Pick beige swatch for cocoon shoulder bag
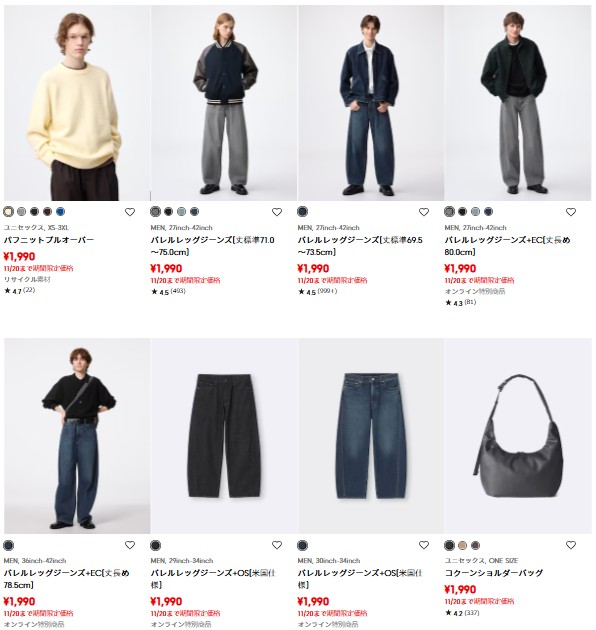 coord(463,545)
